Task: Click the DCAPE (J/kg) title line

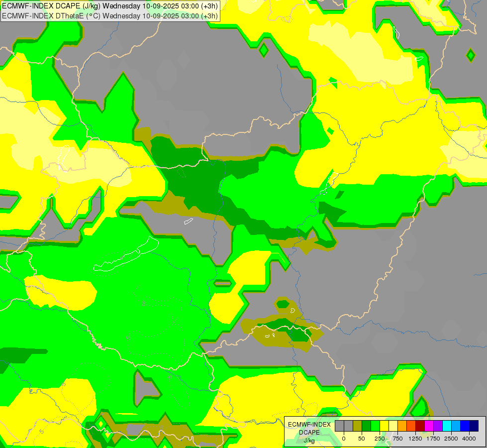Action: coord(109,6)
